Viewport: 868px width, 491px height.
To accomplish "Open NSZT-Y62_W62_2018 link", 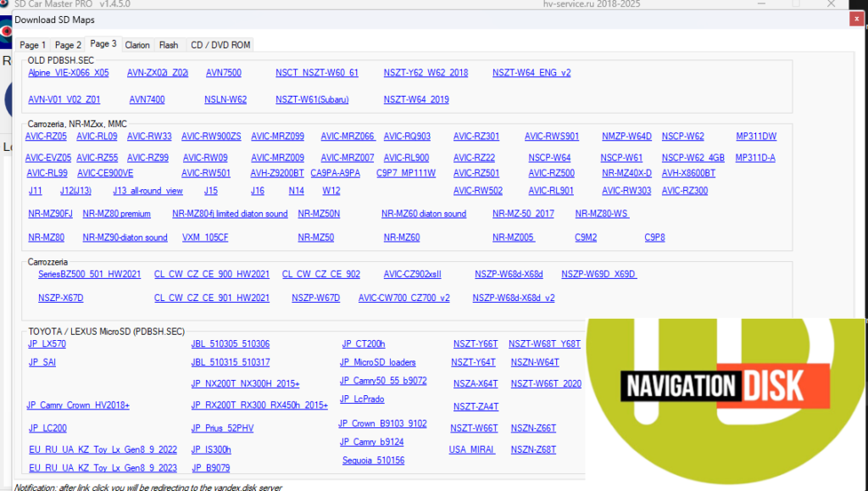I will pyautogui.click(x=426, y=73).
